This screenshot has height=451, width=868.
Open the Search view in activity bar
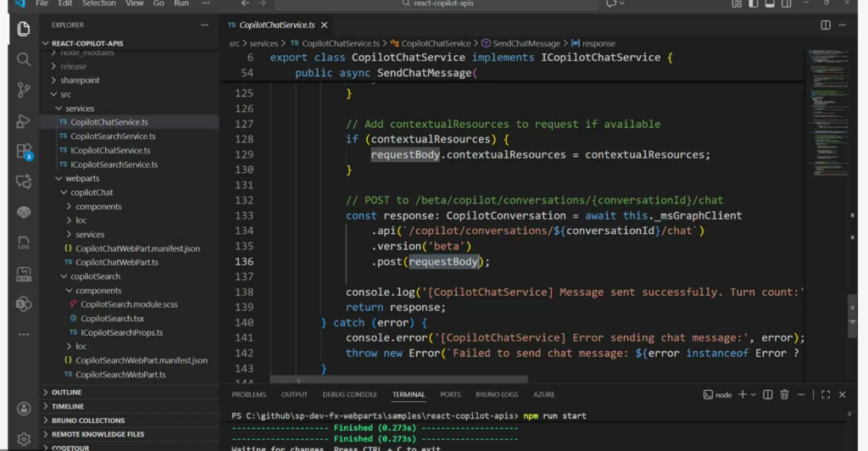click(24, 59)
